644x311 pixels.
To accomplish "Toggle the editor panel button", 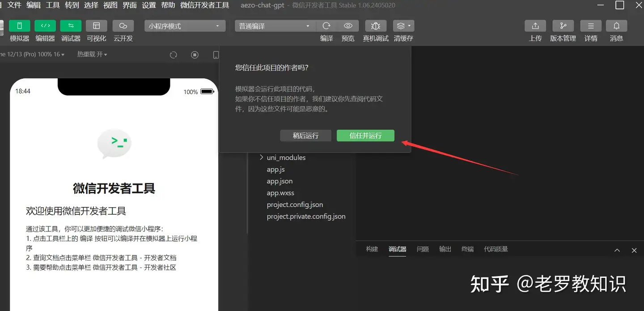I will pyautogui.click(x=45, y=26).
